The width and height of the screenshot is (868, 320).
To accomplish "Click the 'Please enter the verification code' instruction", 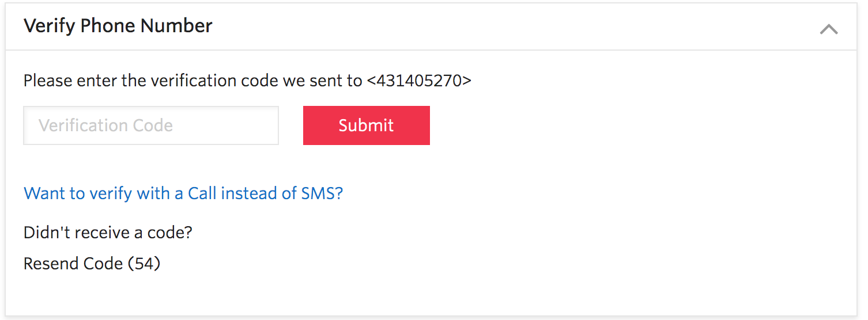I will [151, 81].
